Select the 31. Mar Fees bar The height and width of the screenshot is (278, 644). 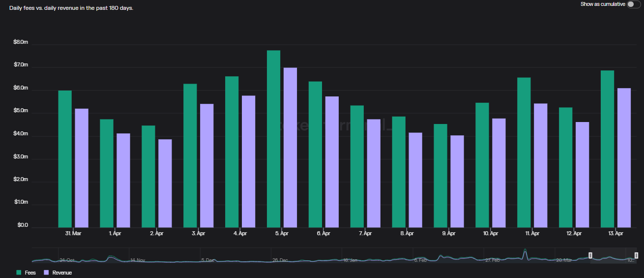tap(65, 159)
